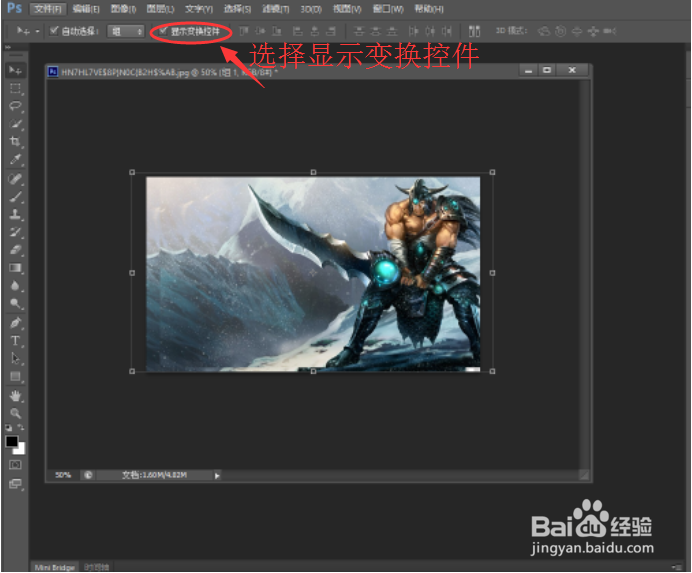This screenshot has height=573, width=692.
Task: Open the 视图(V) menu
Action: 347,9
